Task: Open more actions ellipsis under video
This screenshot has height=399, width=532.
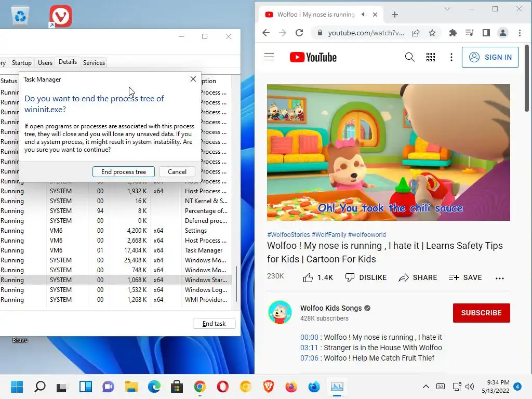Action: click(x=500, y=278)
